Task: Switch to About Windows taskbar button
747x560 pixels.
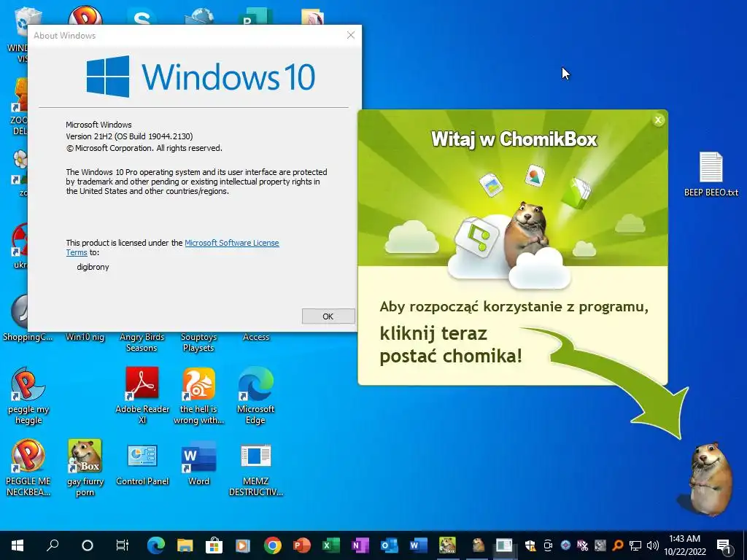Action: pos(504,545)
